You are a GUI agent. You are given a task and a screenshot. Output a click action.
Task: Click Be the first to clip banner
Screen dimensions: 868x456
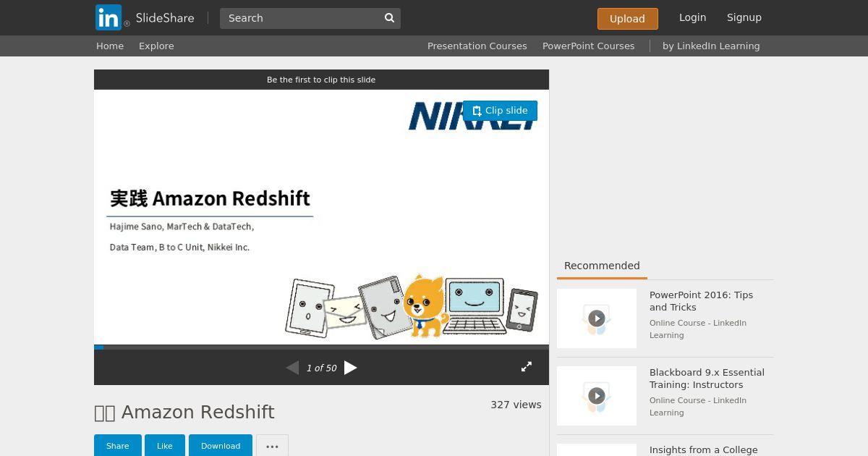(321, 80)
